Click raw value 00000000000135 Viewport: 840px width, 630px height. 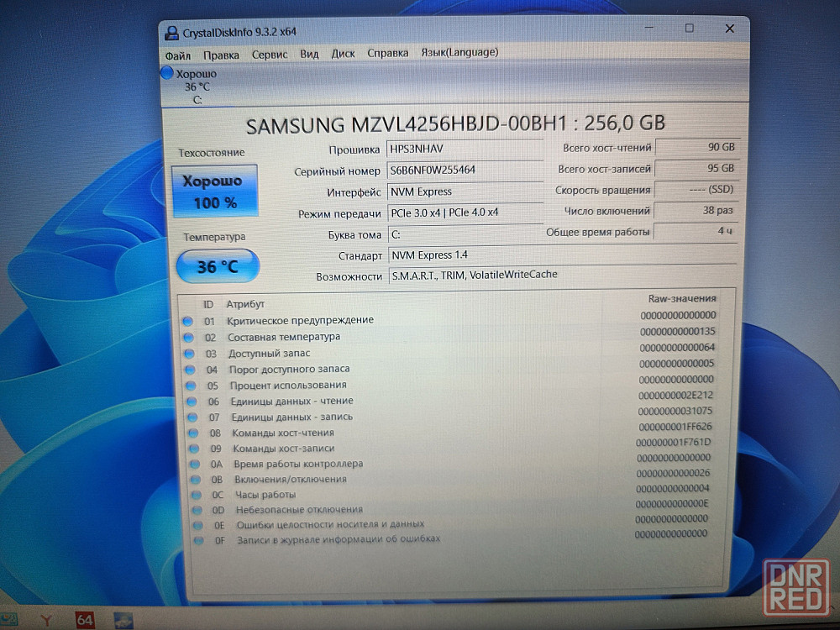tap(678, 332)
